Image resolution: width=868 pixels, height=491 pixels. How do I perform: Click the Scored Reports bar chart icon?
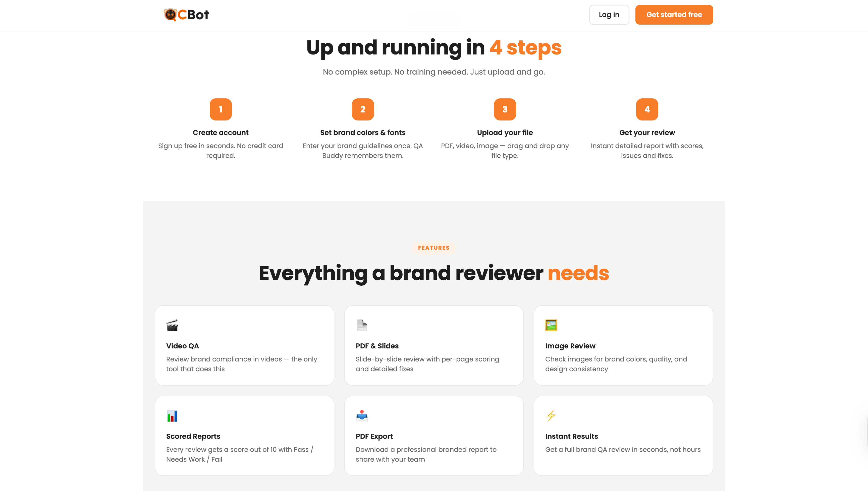coord(172,416)
